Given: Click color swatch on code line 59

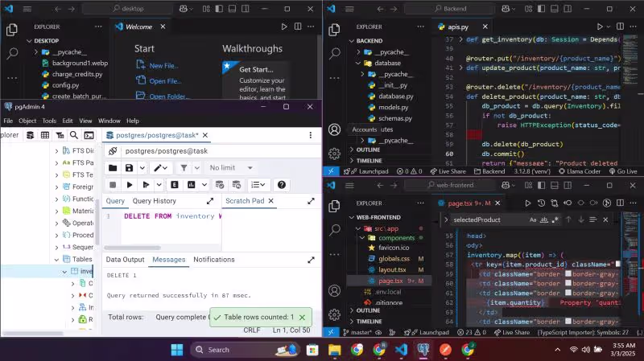Looking at the screenshot, I should coord(568,274).
